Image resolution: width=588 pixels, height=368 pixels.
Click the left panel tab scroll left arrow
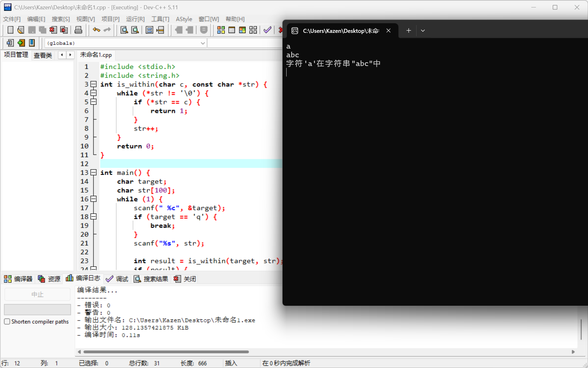(62, 55)
